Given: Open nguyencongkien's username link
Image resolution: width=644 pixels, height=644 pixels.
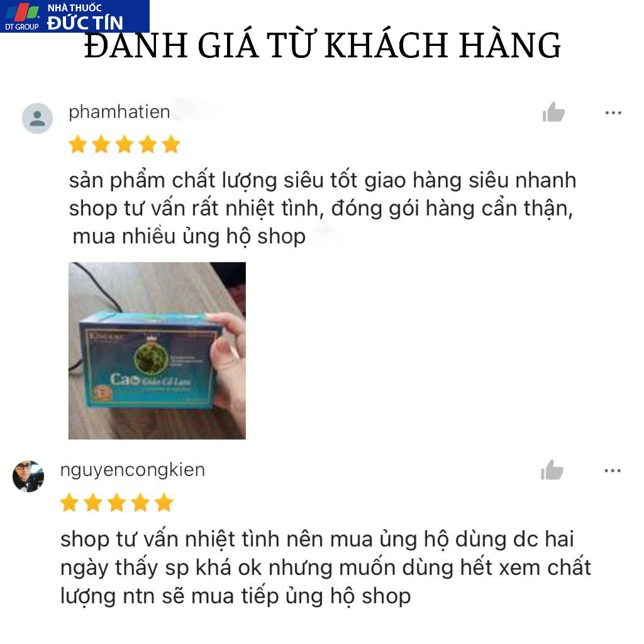Looking at the screenshot, I should (132, 470).
